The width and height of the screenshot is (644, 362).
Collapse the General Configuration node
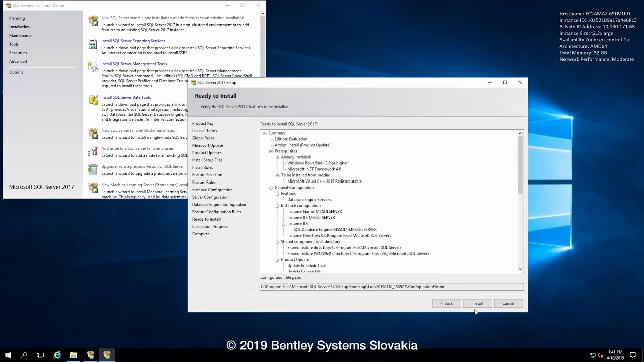tap(271, 188)
